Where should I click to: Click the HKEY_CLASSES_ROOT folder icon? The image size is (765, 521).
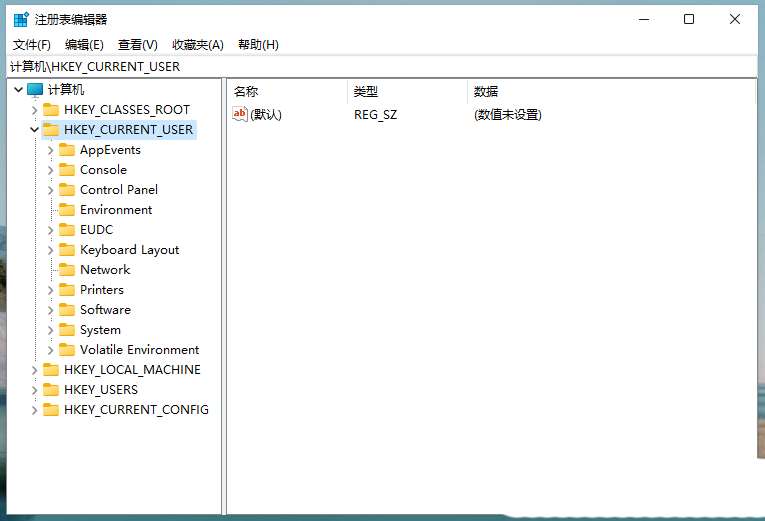(x=51, y=110)
